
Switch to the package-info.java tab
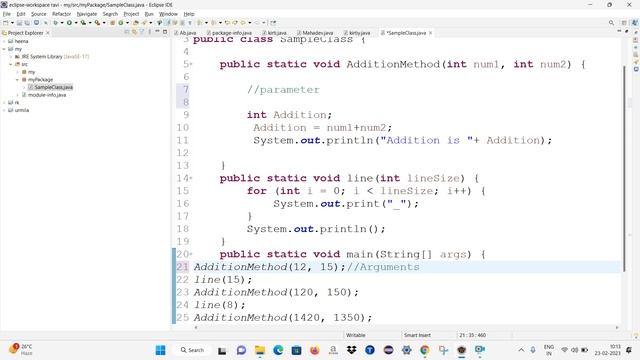229,33
